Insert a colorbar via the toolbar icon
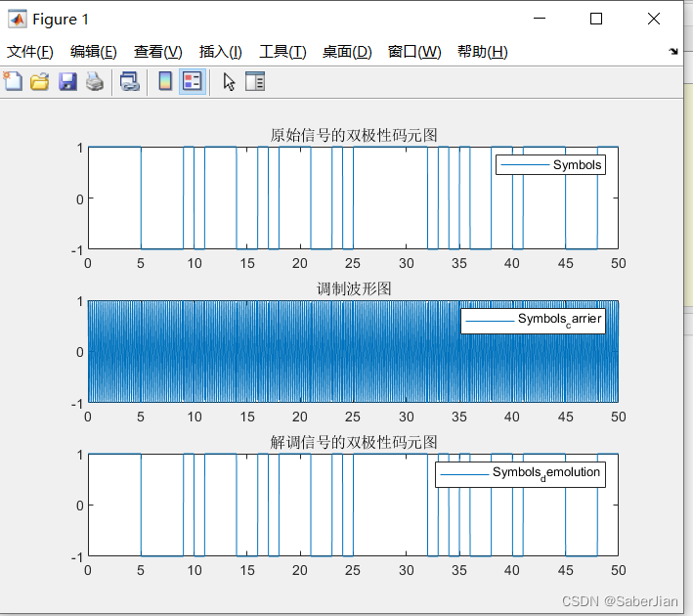The height and width of the screenshot is (616, 693). click(165, 82)
